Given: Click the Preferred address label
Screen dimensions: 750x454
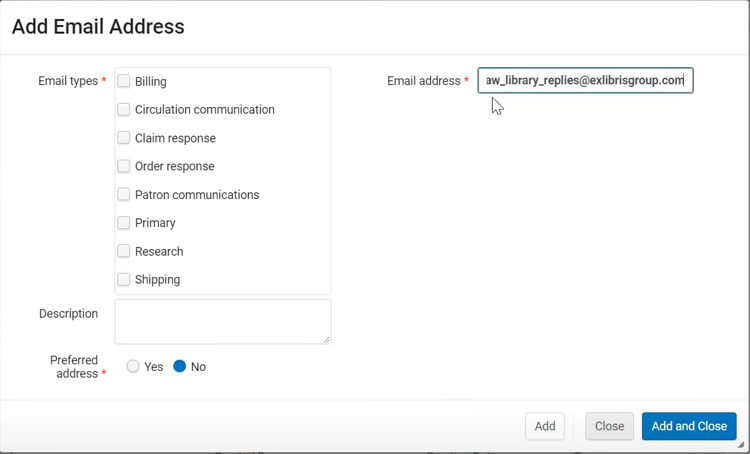Looking at the screenshot, I should click(74, 367).
